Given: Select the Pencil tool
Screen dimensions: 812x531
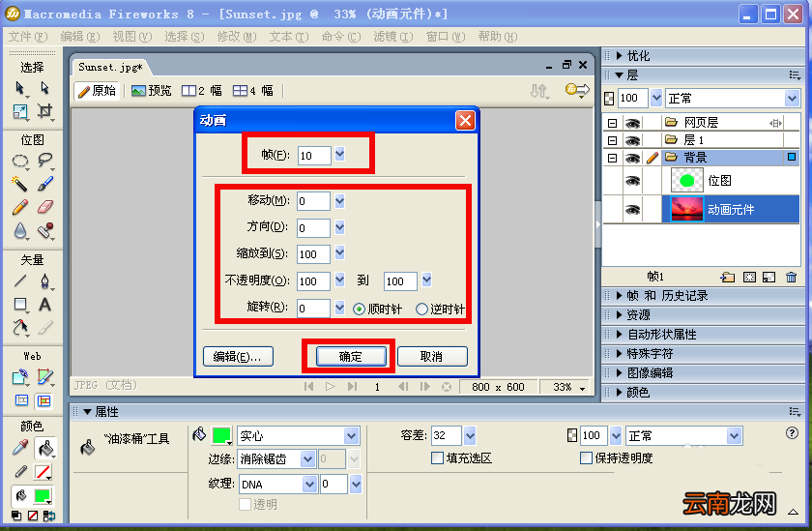Looking at the screenshot, I should pyautogui.click(x=19, y=207).
